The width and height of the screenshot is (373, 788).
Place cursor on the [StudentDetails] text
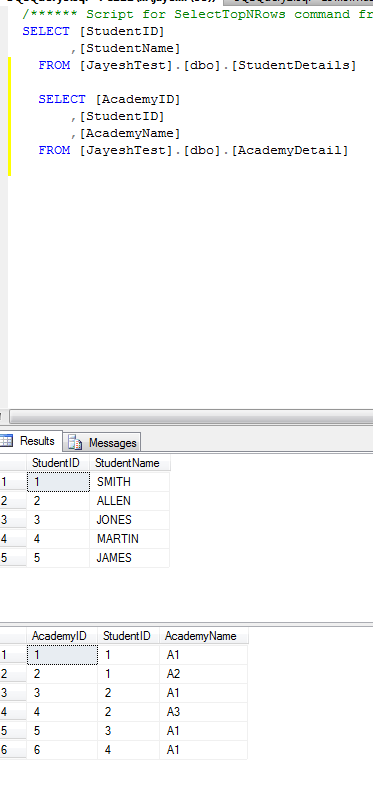click(x=294, y=65)
